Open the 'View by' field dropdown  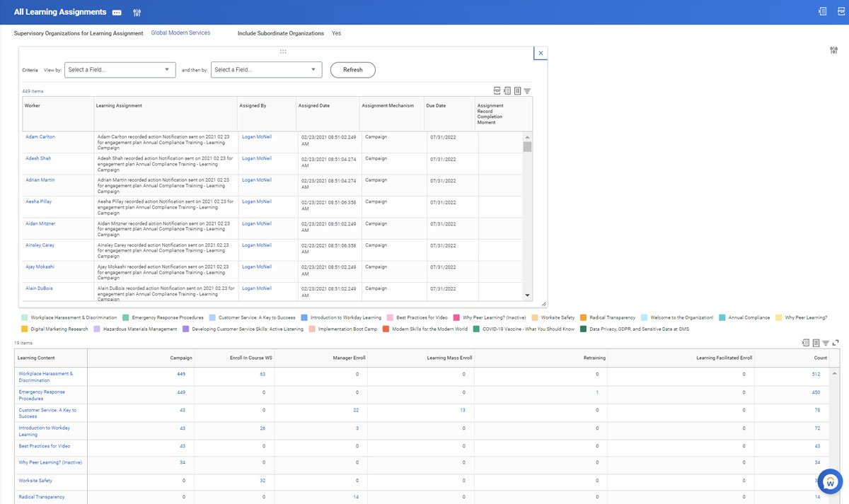tap(120, 70)
